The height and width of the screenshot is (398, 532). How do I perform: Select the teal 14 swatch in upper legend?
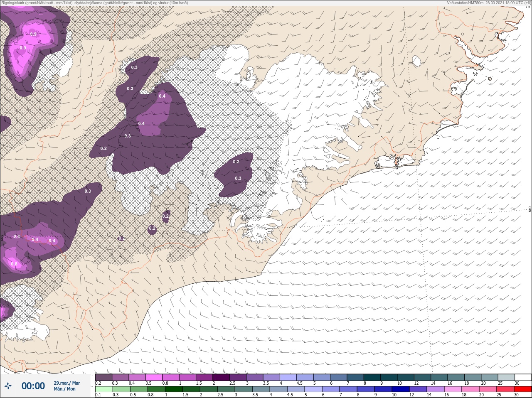pyautogui.click(x=439, y=377)
